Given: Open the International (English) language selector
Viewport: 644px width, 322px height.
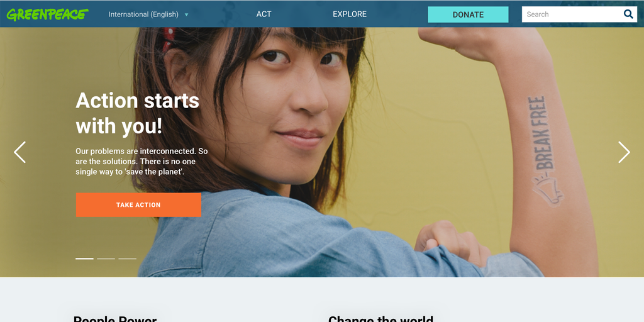Looking at the screenshot, I should coord(143,14).
